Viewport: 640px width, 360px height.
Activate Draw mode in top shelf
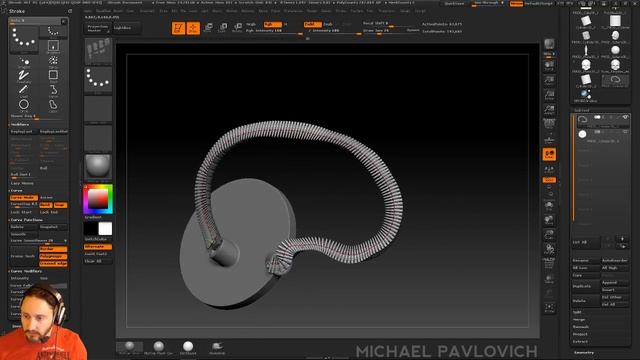coord(193,28)
